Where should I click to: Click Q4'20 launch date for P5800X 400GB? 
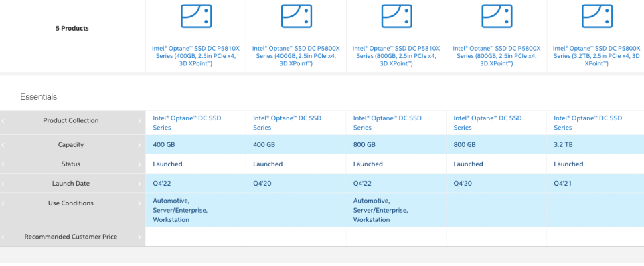(262, 184)
